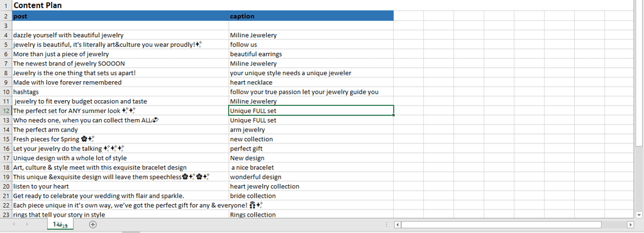
Task: Select cell starting 'jewelry is beautiful, it's literally'
Action: point(120,45)
